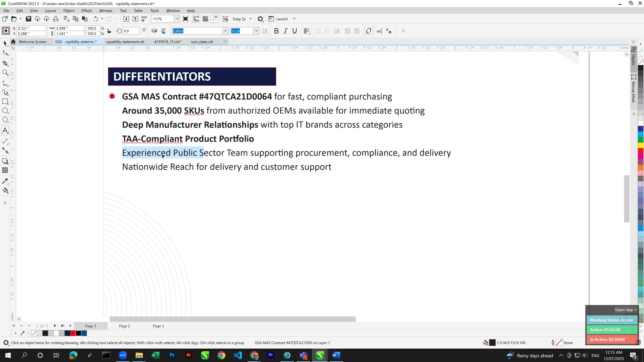Viewport: 644px width, 362px height.
Task: Toggle bullet list formatting
Action: (x=318, y=31)
